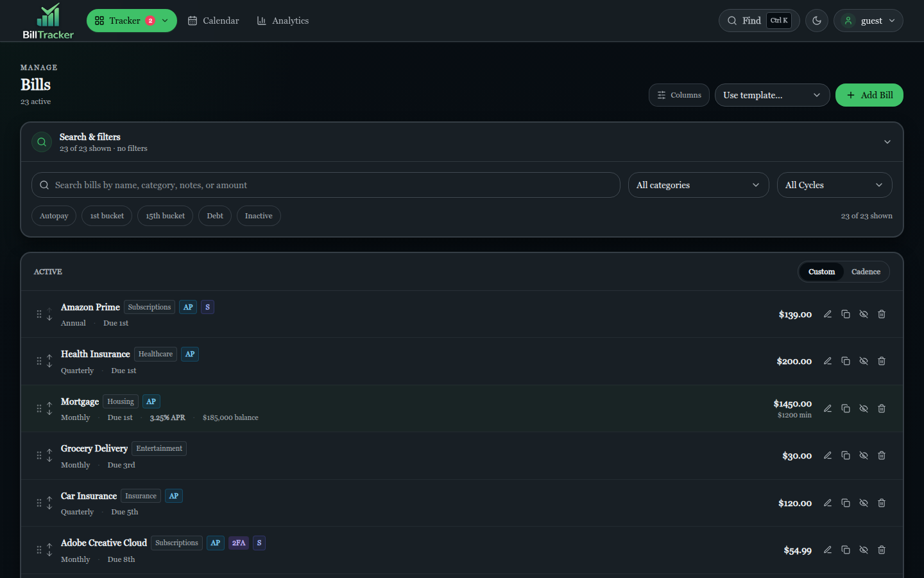Viewport: 924px width, 578px height.
Task: Edit the Amazon Prime bill
Action: point(828,314)
